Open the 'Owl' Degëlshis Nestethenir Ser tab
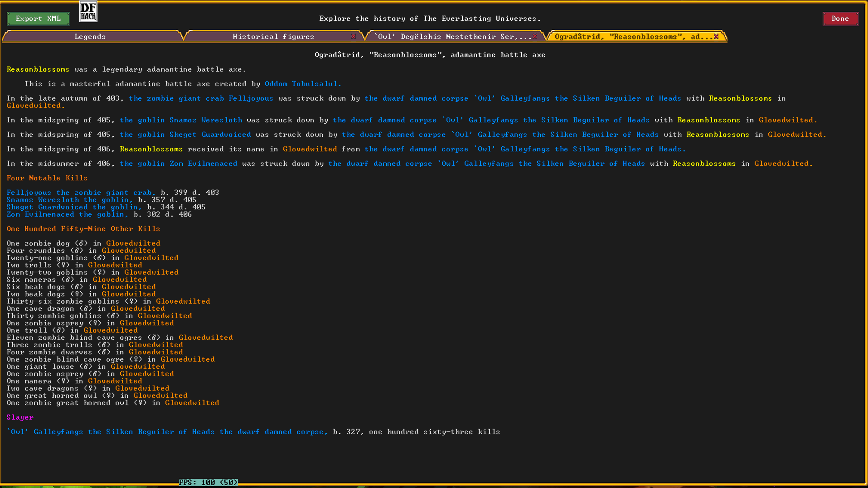 [452, 37]
